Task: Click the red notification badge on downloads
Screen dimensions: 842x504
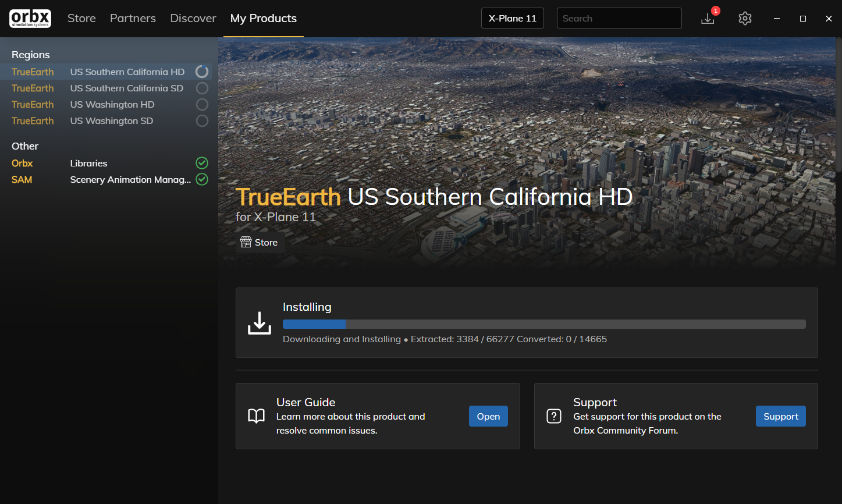Action: tap(716, 11)
